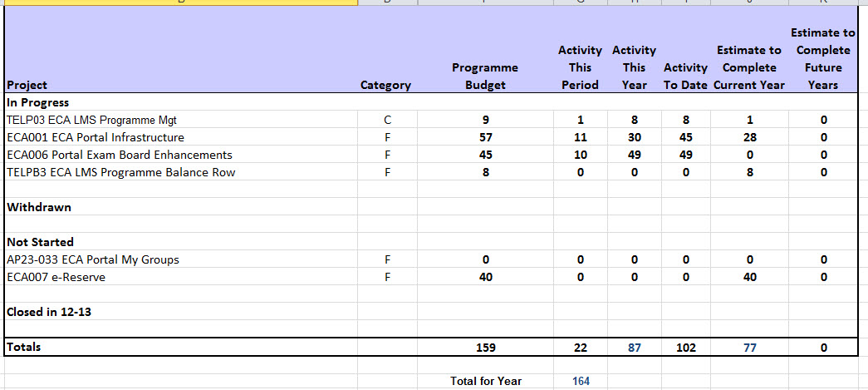
Task: Select the Category value C for TELP03
Action: [x=386, y=120]
